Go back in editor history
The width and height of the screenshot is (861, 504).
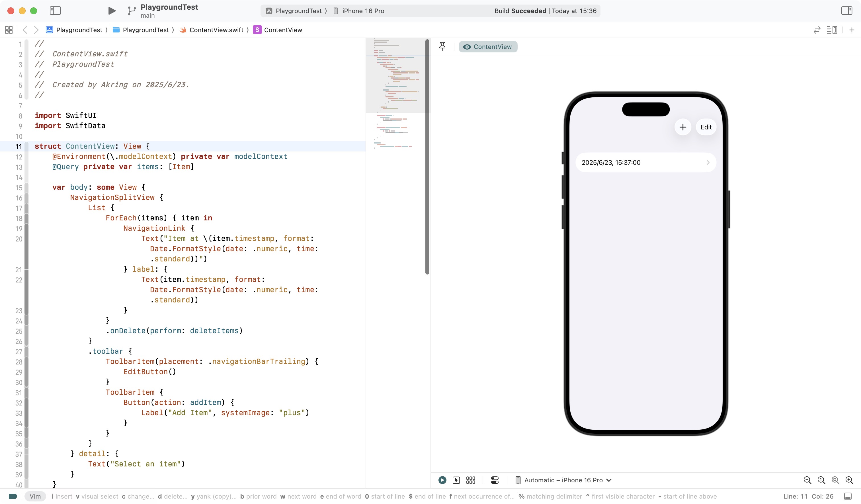25,30
